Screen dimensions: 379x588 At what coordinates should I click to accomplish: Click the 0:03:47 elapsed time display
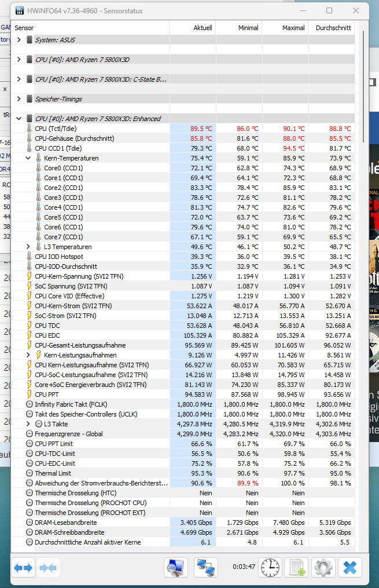tap(244, 567)
